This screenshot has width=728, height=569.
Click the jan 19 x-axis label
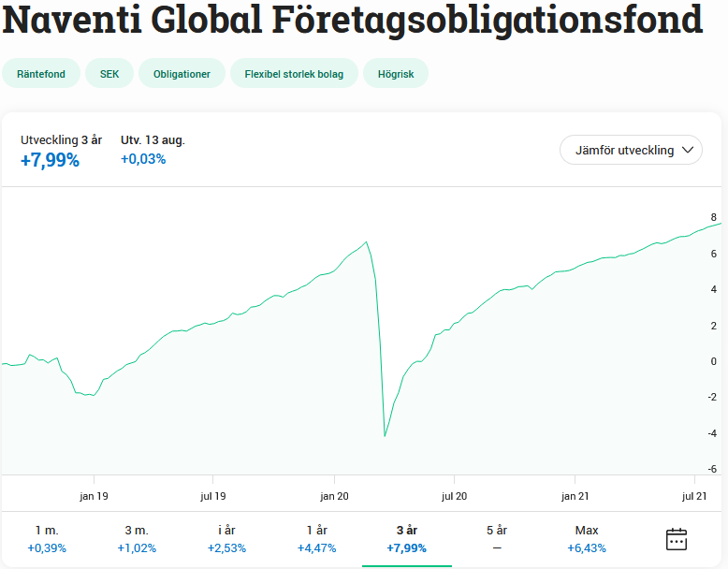(x=94, y=497)
